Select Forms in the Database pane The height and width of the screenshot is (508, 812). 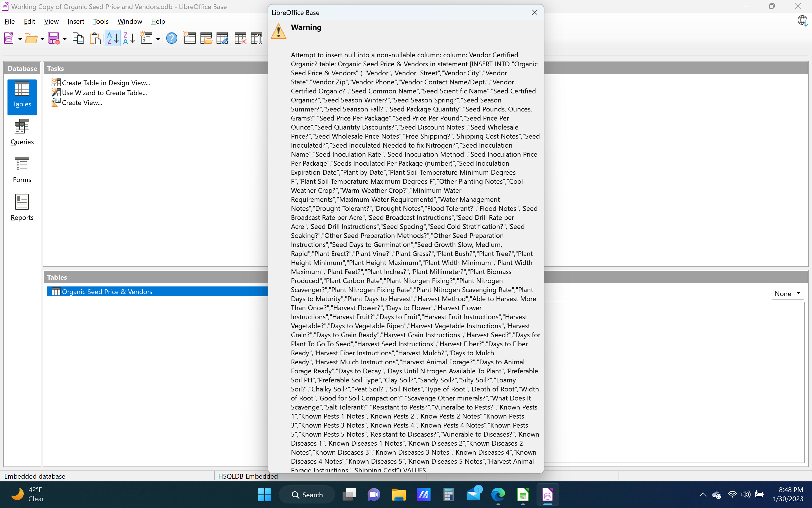tap(22, 170)
